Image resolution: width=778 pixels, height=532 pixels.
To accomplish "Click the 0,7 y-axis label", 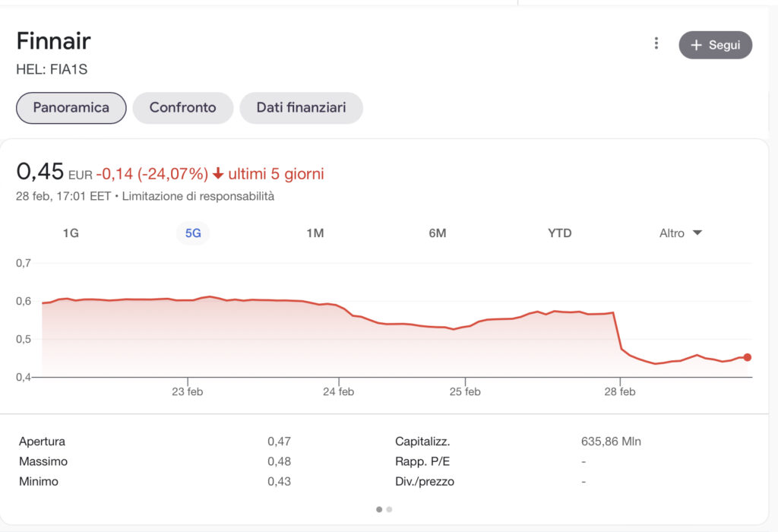I will [24, 263].
